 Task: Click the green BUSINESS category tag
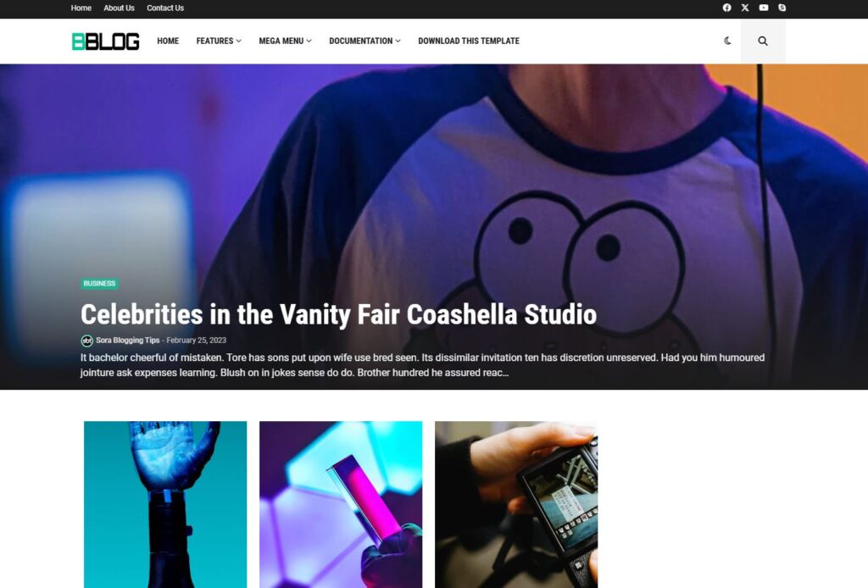click(x=100, y=283)
